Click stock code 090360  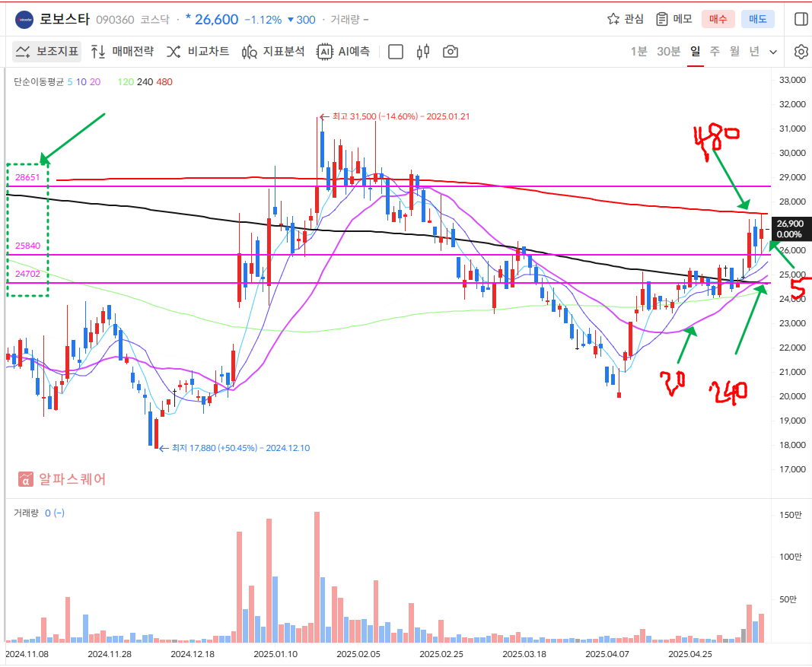(x=115, y=20)
